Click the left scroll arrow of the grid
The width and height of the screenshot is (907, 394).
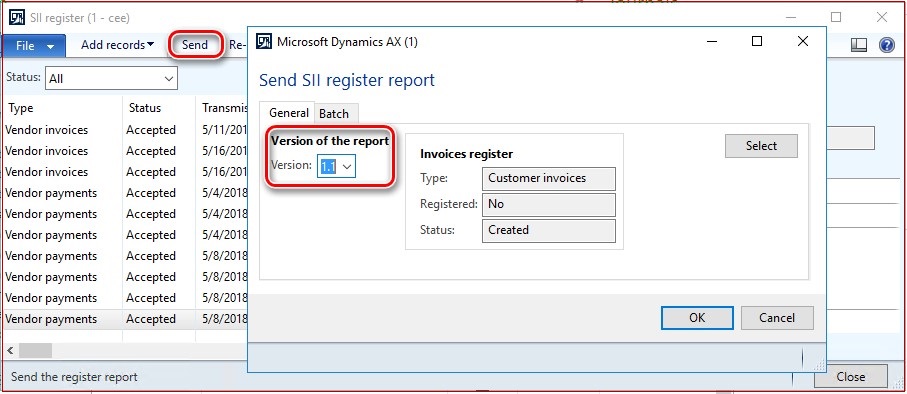tap(10, 351)
